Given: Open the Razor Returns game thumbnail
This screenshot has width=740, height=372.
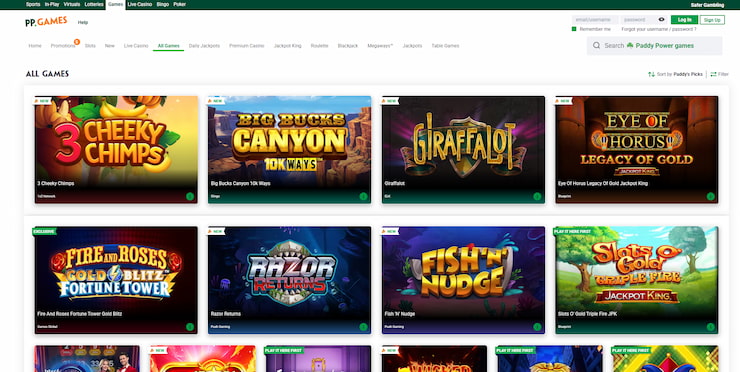Looking at the screenshot, I should coord(289,280).
